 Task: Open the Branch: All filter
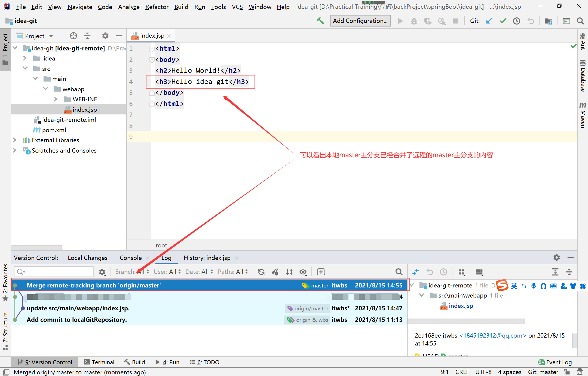tap(132, 272)
